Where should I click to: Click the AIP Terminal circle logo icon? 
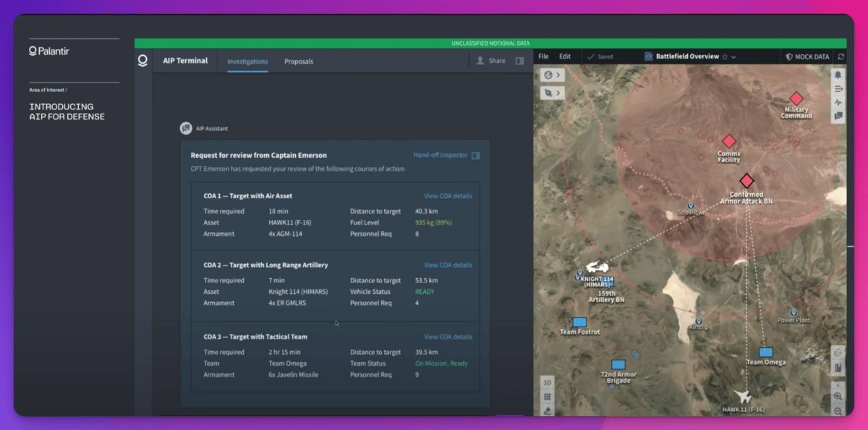(x=142, y=61)
